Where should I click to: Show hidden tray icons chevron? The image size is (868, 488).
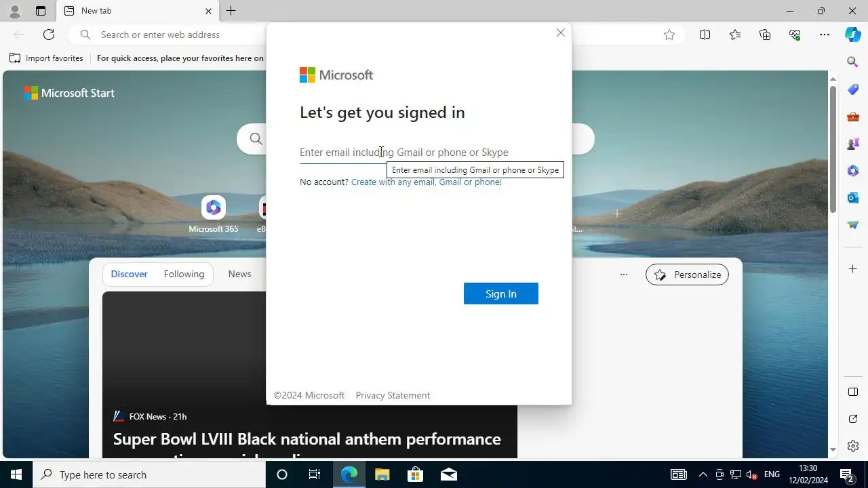click(x=703, y=474)
